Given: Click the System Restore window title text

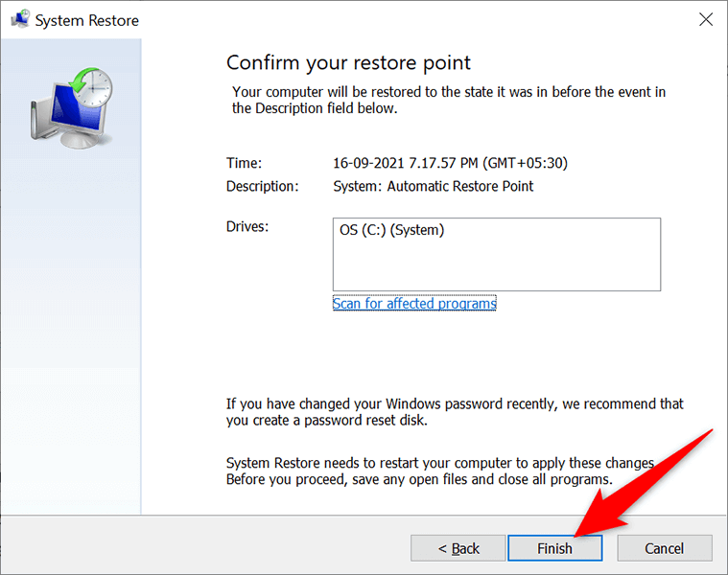Looking at the screenshot, I should (87, 20).
